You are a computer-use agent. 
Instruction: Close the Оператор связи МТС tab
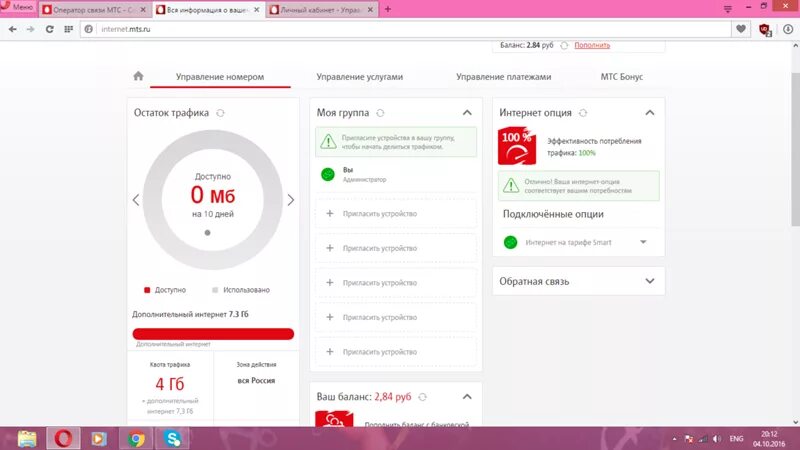click(x=143, y=10)
